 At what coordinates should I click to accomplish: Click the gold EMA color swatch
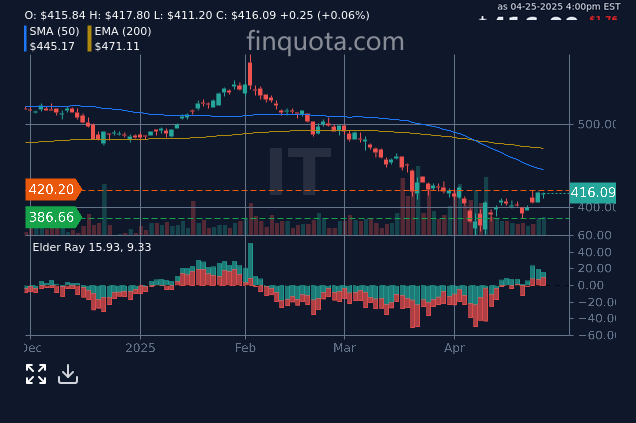point(89,39)
